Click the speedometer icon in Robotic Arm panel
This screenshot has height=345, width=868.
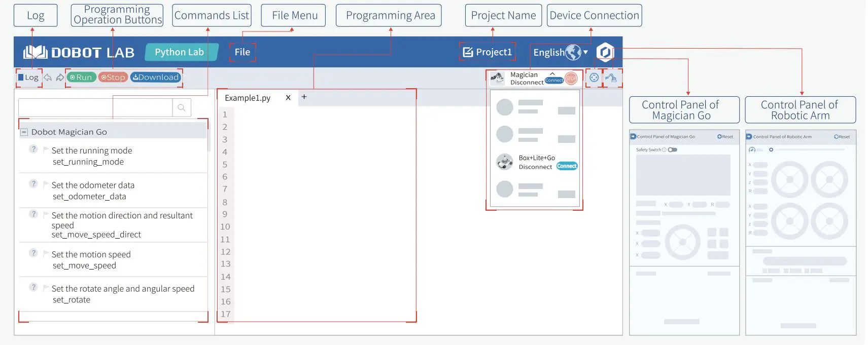pos(752,149)
